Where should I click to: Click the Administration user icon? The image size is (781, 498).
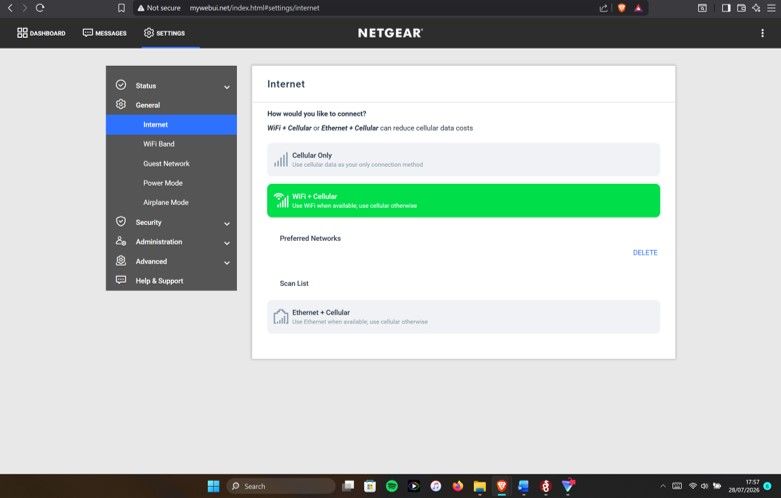(x=121, y=241)
